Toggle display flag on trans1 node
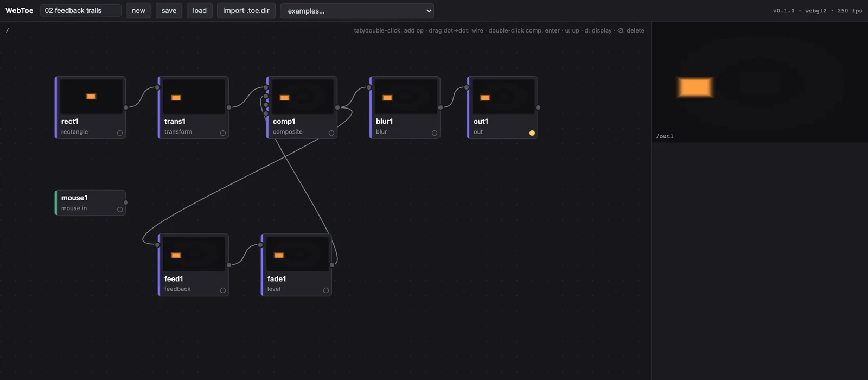Screen dimensions: 868x380 click(x=223, y=133)
